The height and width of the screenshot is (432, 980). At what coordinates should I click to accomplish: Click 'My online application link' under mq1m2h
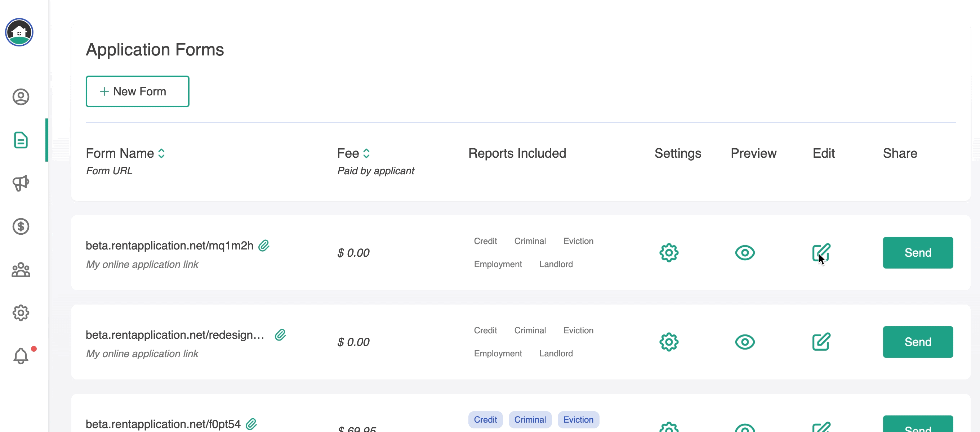142,265
